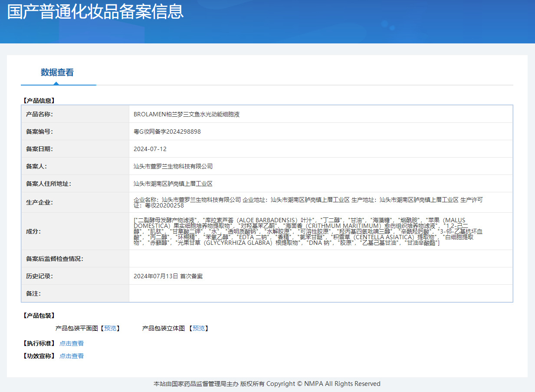Click the 历史记录 label cell
Image resolution: width=535 pixels, height=392 pixels.
coord(75,276)
